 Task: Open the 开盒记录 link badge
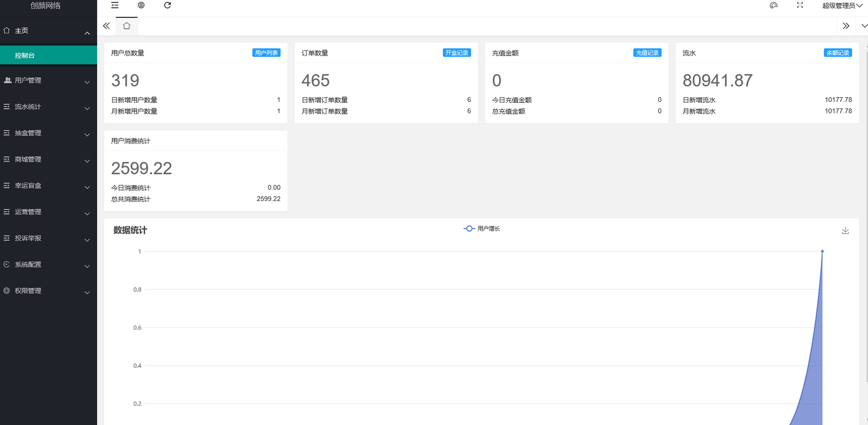click(x=456, y=53)
